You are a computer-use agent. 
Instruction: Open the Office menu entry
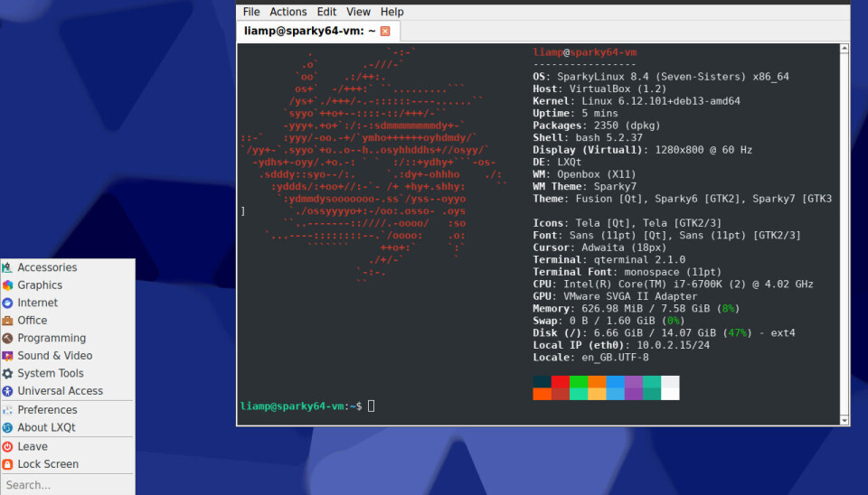tap(68, 321)
